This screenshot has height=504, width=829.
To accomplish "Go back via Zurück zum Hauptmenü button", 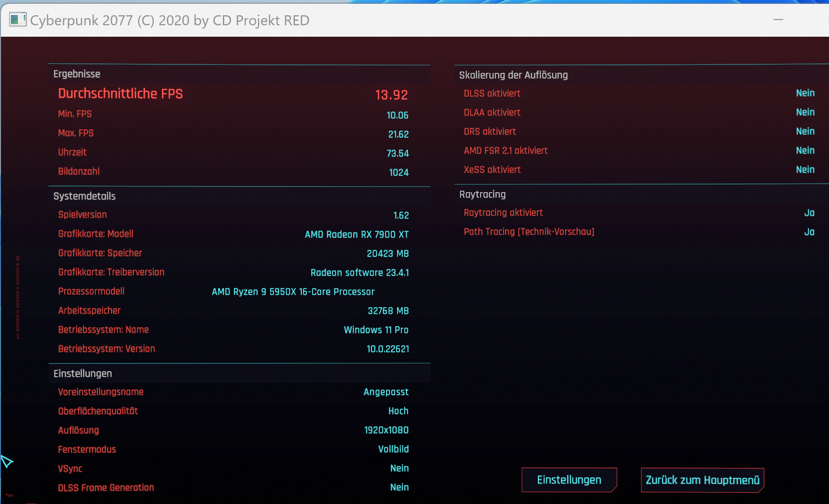I will pyautogui.click(x=703, y=480).
